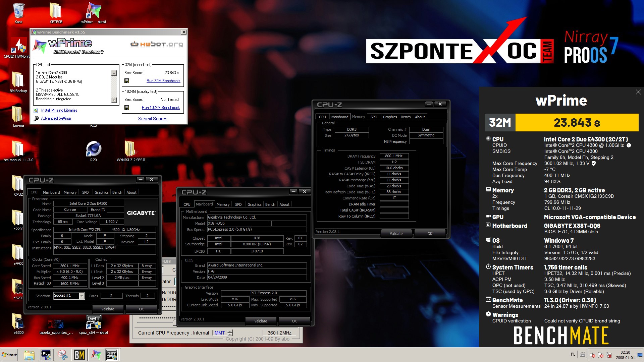Screen dimensions: 644x362
Task: Switch to Mainboard tab in left CPU-Z window
Action: (51, 192)
